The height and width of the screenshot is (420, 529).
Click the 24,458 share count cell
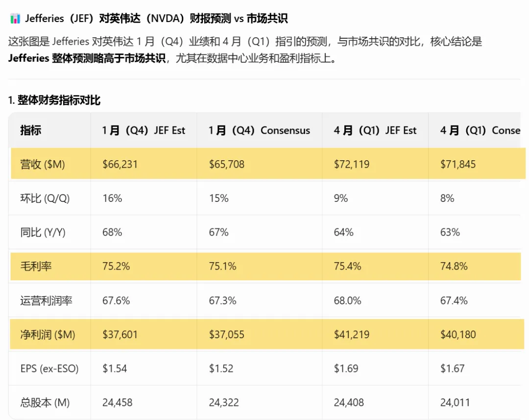tap(118, 402)
